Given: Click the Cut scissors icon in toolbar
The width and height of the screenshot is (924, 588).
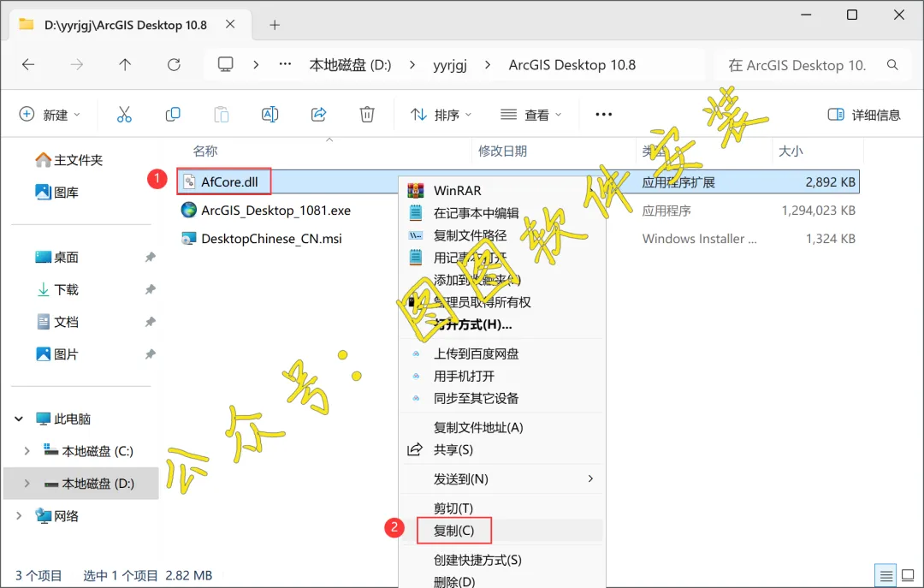Looking at the screenshot, I should point(124,115).
